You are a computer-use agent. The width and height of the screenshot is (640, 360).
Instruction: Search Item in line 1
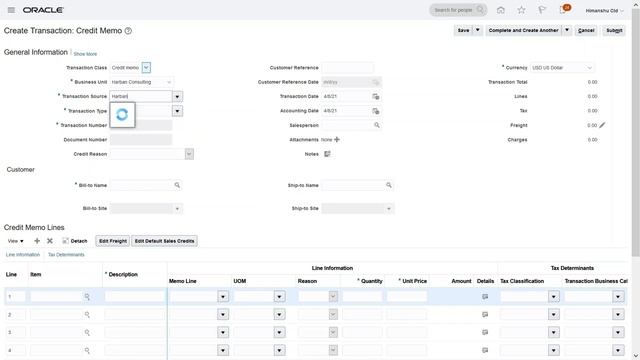point(87,297)
